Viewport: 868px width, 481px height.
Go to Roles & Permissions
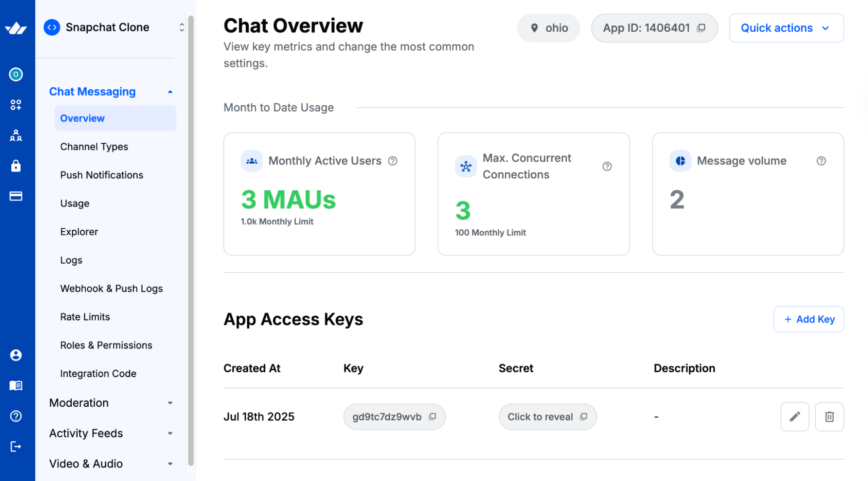point(106,345)
